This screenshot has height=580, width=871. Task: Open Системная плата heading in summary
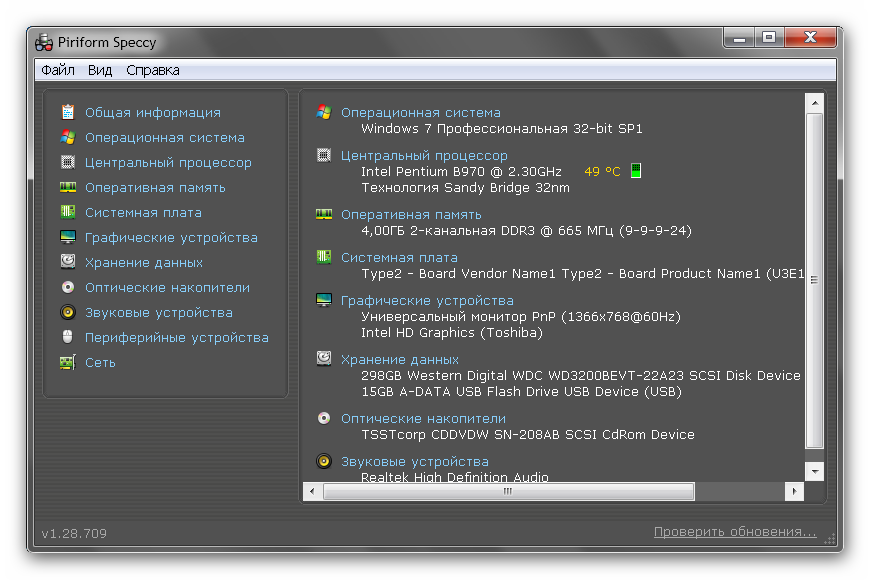coord(399,258)
